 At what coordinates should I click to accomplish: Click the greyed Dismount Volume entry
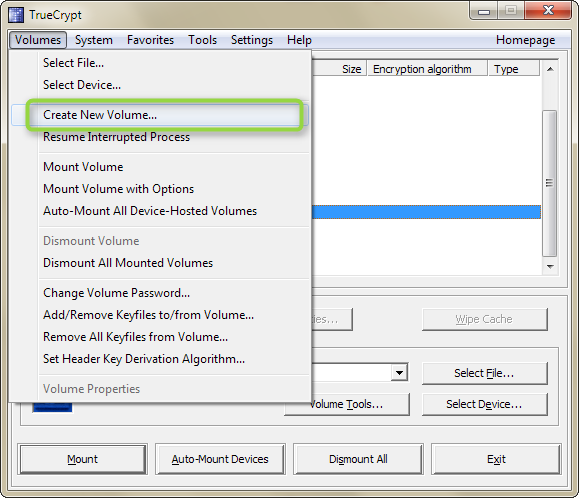point(160,241)
